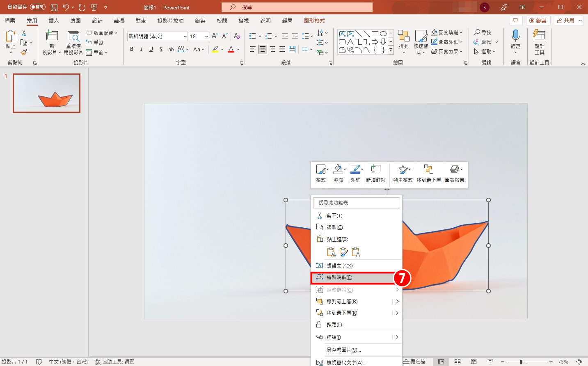Toggle text Shadow formatting
This screenshot has height=366, width=588.
[161, 49]
